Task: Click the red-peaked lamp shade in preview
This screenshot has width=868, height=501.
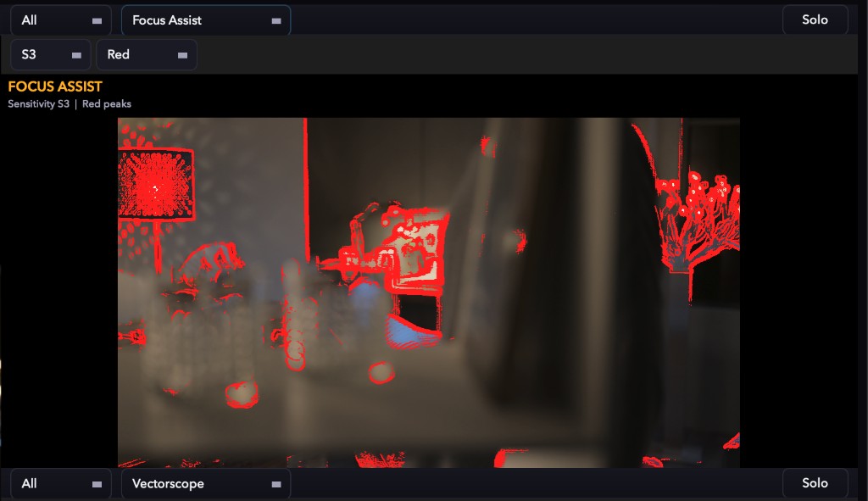Action: pos(156,184)
